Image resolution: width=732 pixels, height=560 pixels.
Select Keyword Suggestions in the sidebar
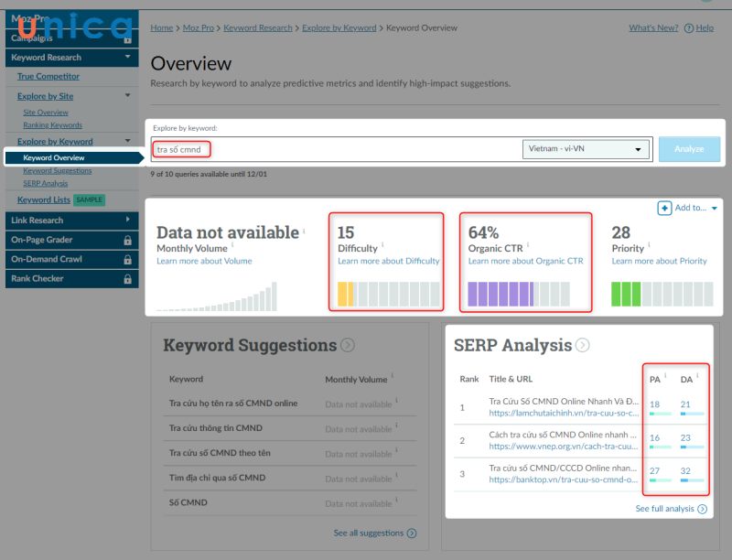click(x=57, y=170)
